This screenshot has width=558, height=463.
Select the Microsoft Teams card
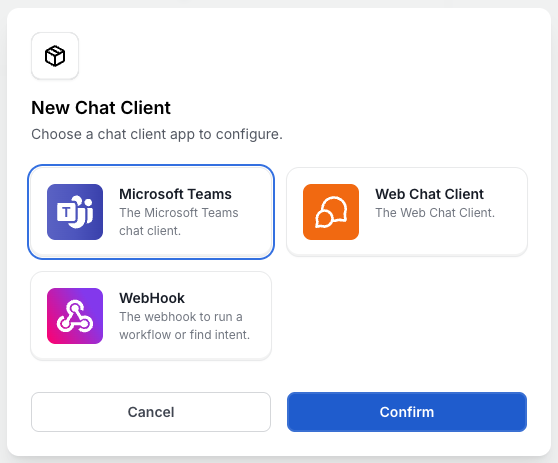pyautogui.click(x=151, y=212)
